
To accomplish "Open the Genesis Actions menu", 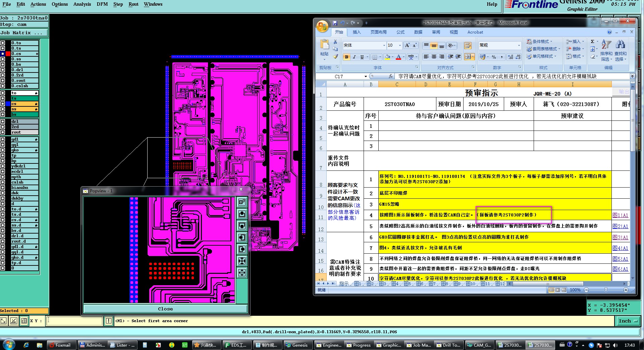I will (38, 4).
